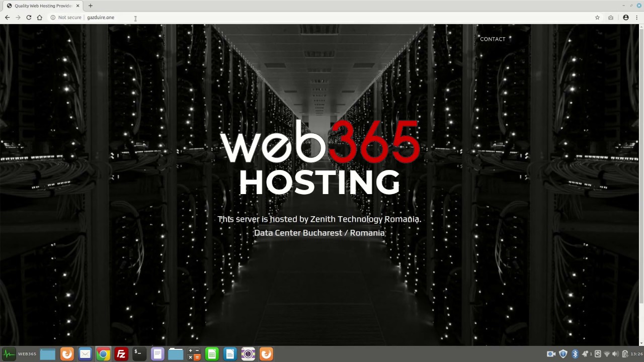Click the battery status tray icon
This screenshot has width=644, height=362.
click(x=625, y=354)
